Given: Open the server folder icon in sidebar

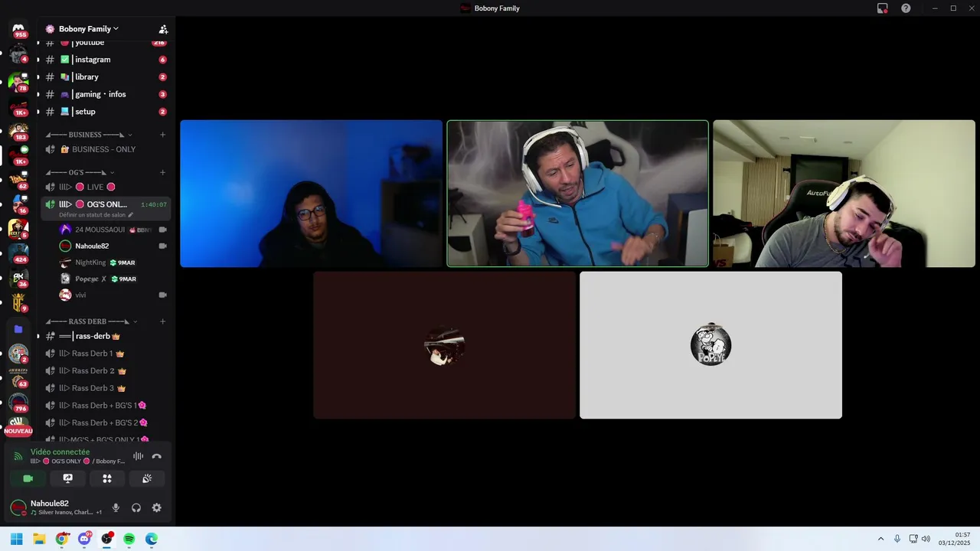Looking at the screenshot, I should click(x=18, y=329).
